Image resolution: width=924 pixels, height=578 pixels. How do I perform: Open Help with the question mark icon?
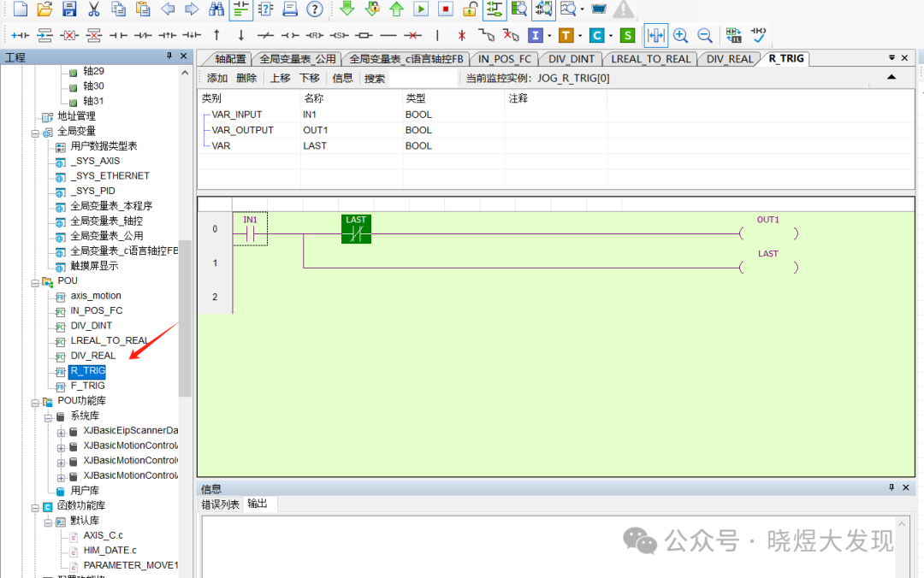315,9
